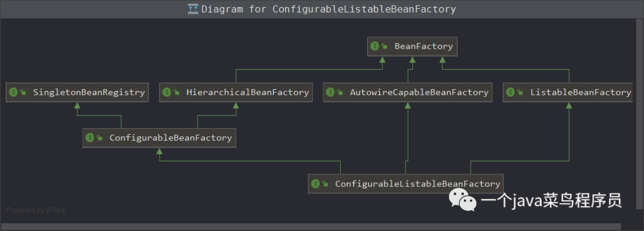644x231 pixels.
Task: Click the ConfigurableBeanFactory interface icon
Action: click(89, 138)
